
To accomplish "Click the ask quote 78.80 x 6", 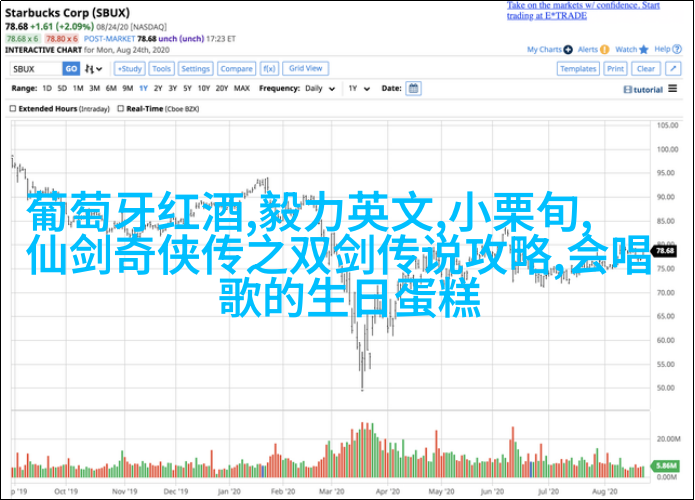I will [62, 39].
